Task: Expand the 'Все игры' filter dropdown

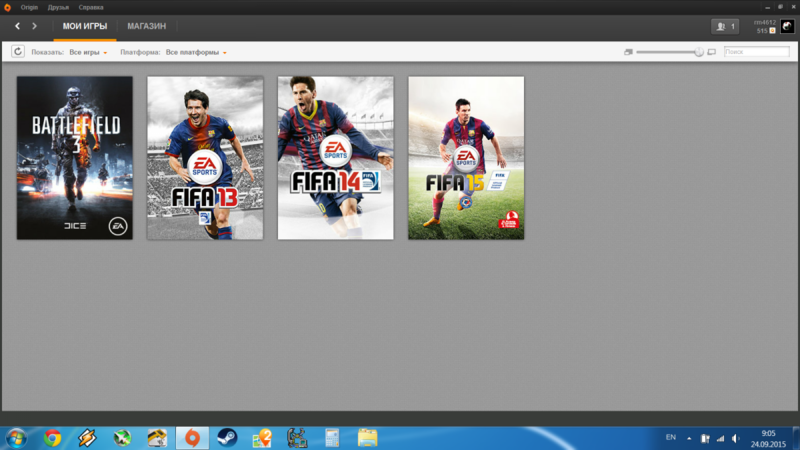Action: click(x=89, y=52)
